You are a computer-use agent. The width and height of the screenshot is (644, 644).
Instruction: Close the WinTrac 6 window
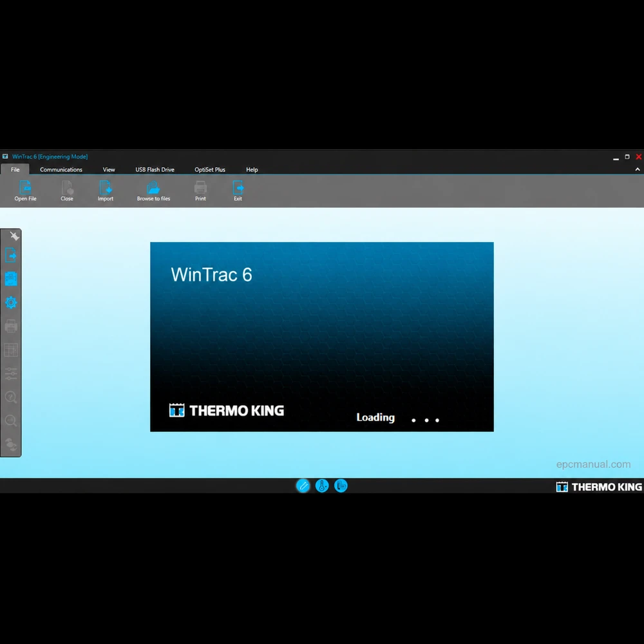639,156
